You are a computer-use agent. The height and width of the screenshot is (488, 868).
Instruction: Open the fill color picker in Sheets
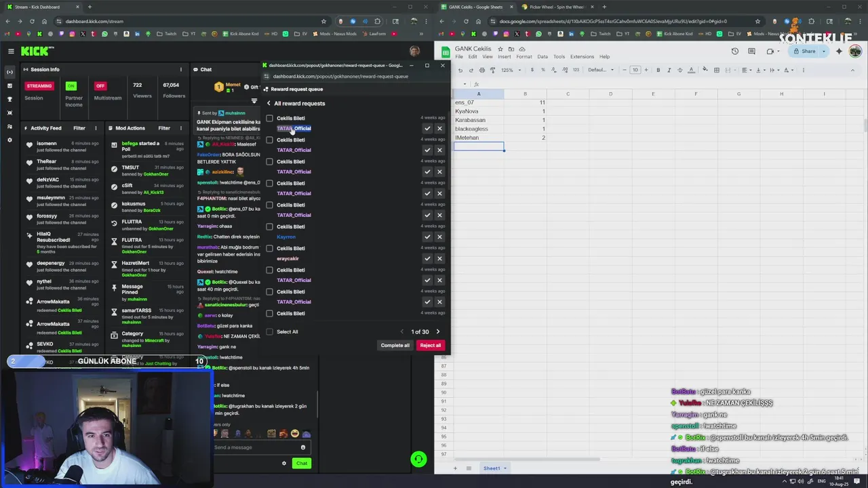(705, 70)
